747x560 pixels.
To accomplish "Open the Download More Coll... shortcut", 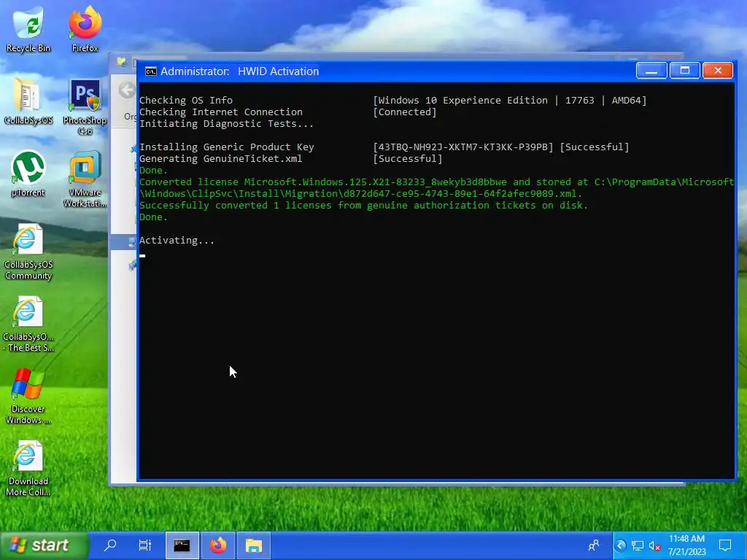I will coord(28,469).
